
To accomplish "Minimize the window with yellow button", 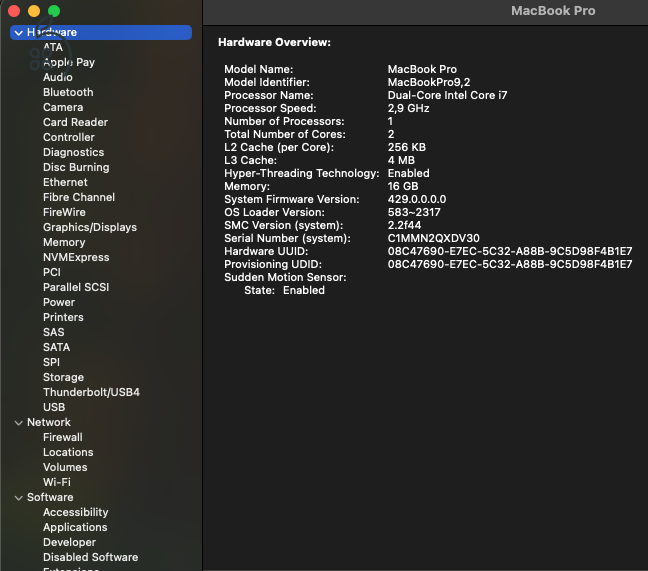I will [34, 11].
